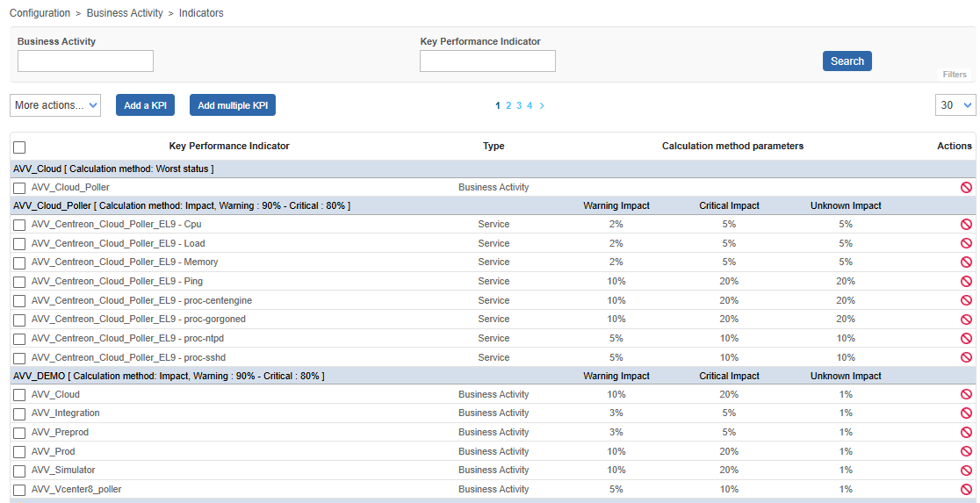Tick the select-all checkbox in table header

tap(19, 147)
